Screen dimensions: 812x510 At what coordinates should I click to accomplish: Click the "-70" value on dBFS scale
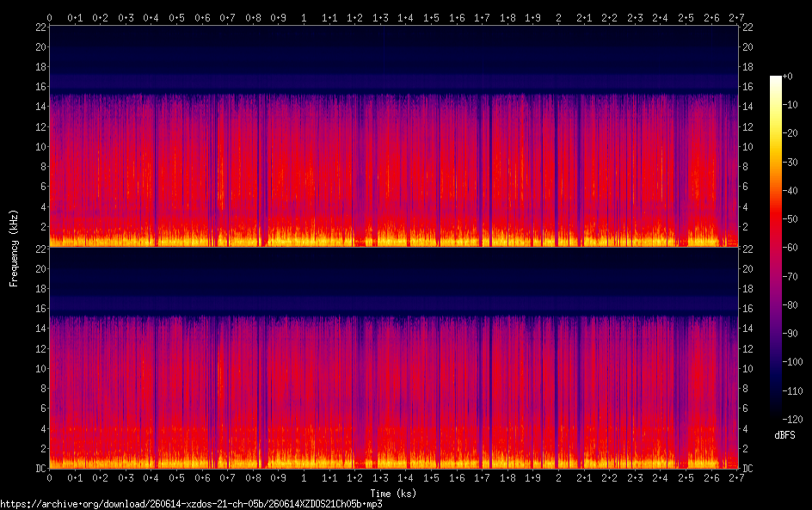(790, 276)
